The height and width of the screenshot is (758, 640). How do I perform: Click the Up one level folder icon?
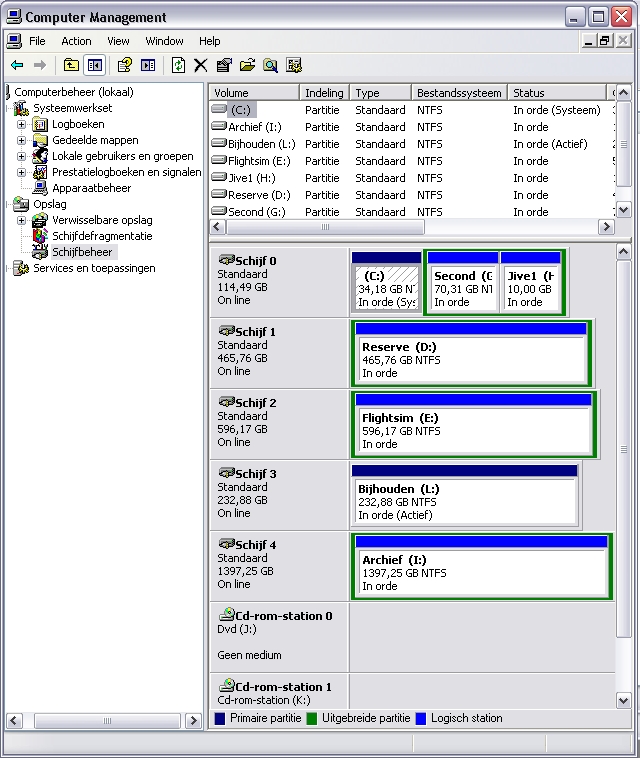[x=71, y=65]
